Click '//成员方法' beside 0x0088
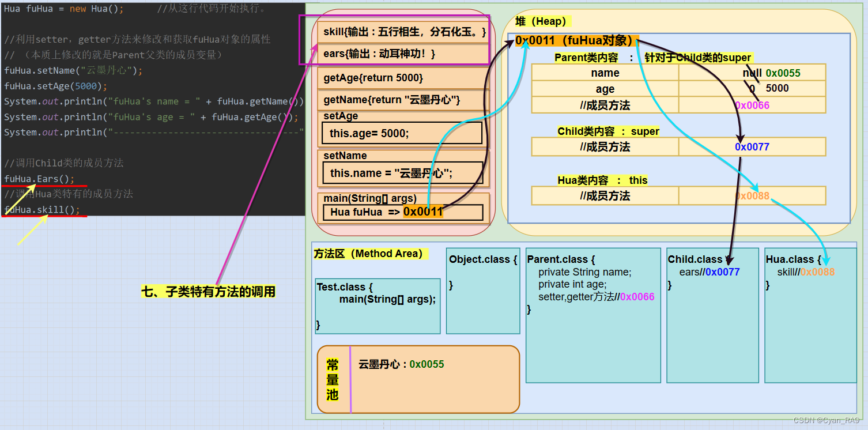The height and width of the screenshot is (430, 868). pos(605,196)
